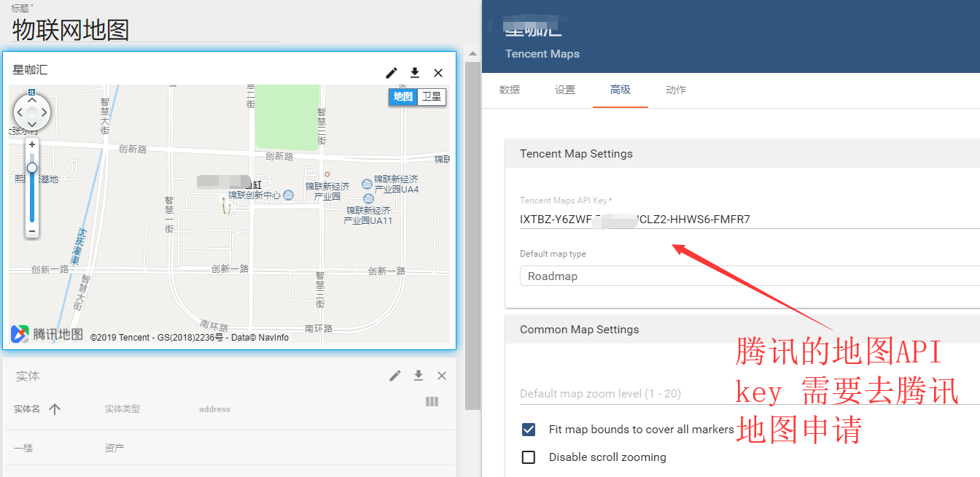Click download icon on the 实体 entity table
The image size is (980, 477).
[x=418, y=376]
